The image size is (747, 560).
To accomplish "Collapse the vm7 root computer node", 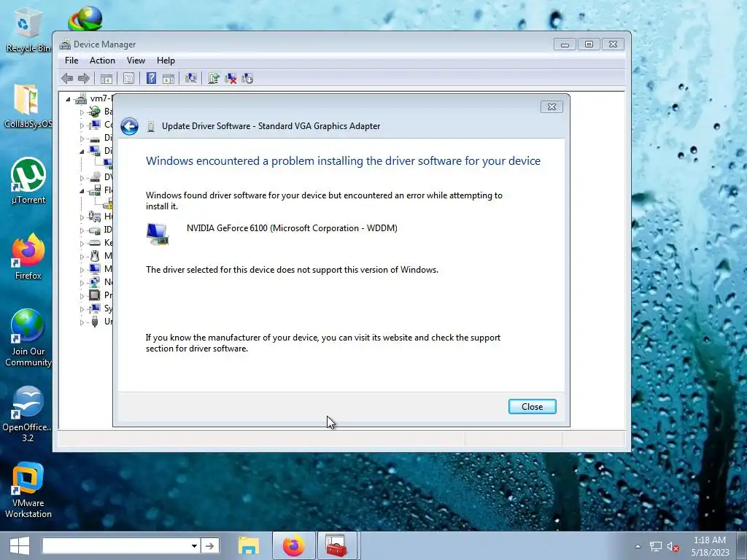I will click(68, 99).
